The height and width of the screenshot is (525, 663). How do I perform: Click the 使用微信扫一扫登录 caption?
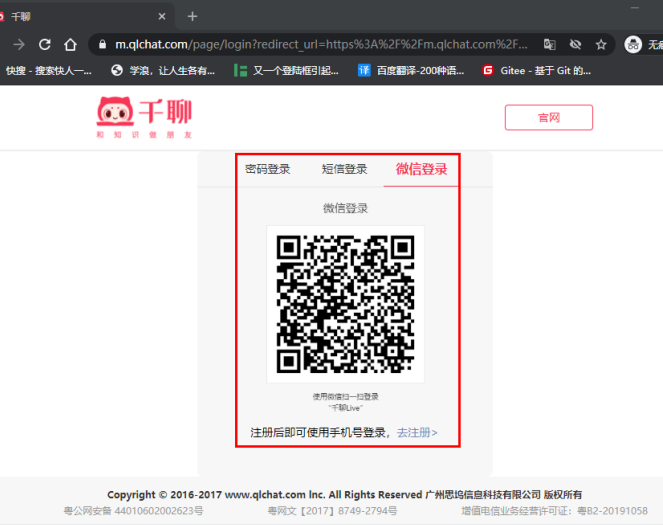coord(345,396)
